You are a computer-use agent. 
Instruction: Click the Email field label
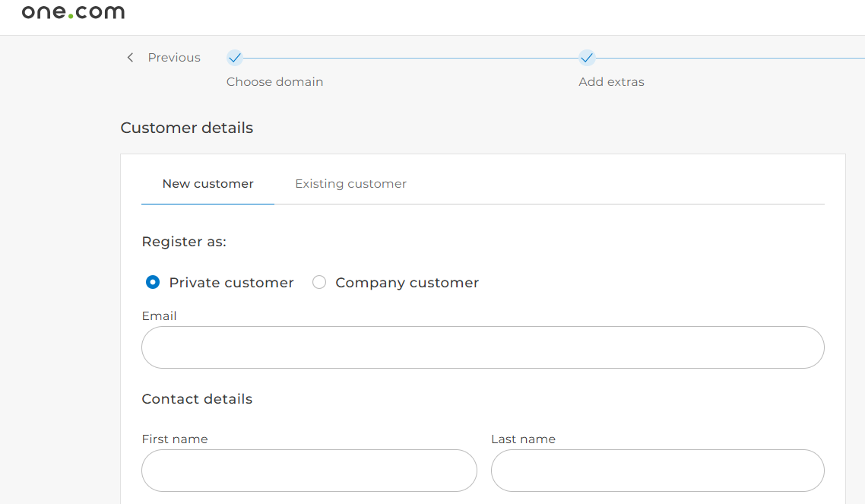159,316
